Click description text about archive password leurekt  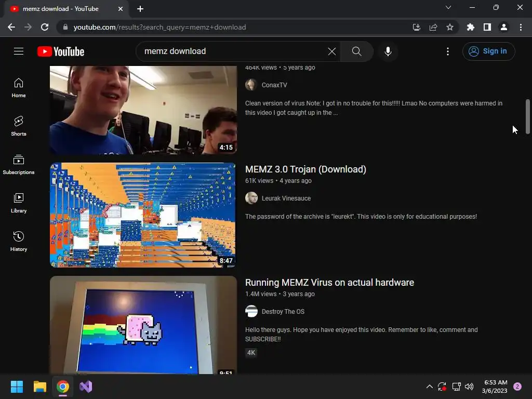click(x=361, y=217)
